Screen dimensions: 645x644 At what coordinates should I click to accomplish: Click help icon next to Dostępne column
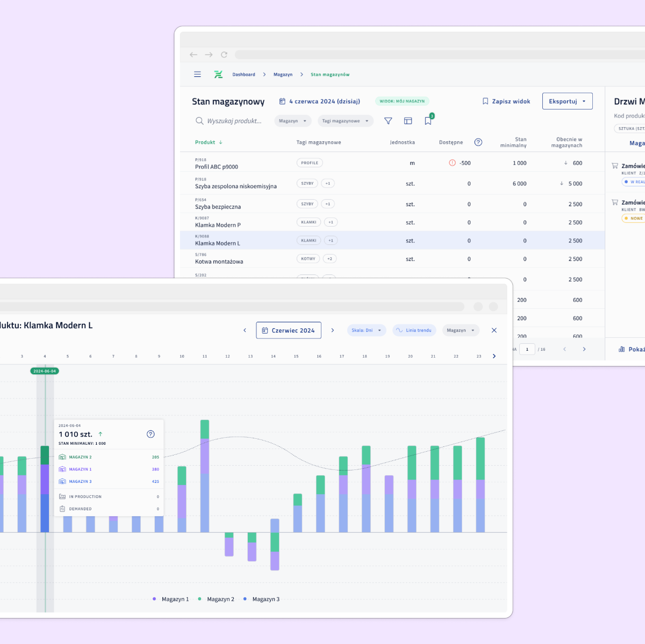478,142
